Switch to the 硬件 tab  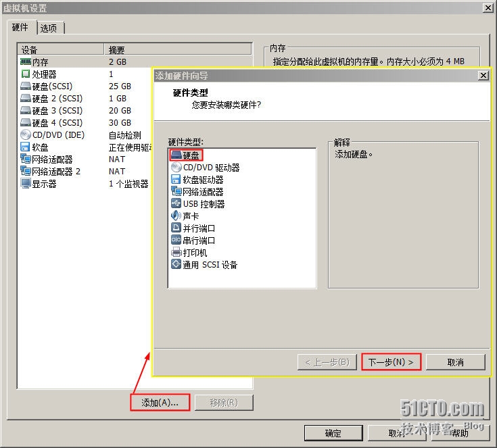pos(20,28)
